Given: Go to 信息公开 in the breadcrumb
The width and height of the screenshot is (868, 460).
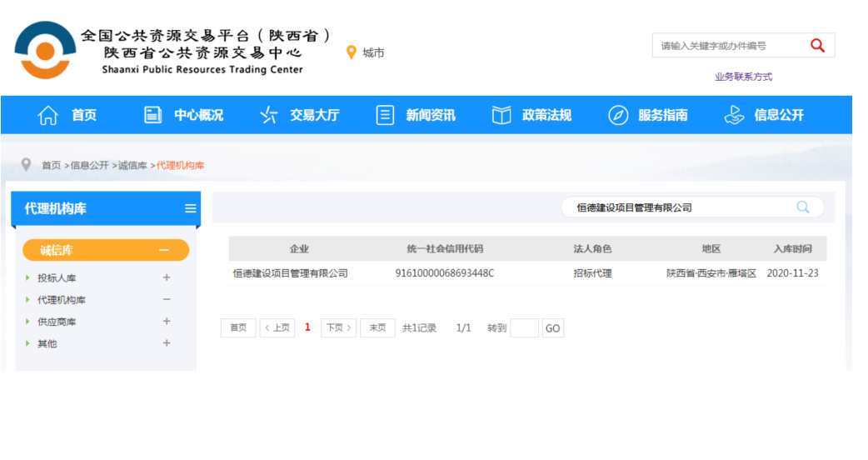Looking at the screenshot, I should pyautogui.click(x=90, y=166).
